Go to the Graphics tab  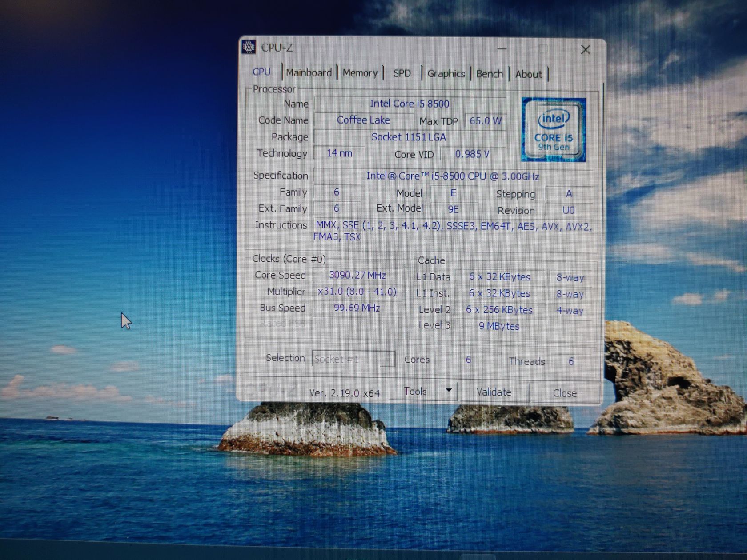click(446, 74)
